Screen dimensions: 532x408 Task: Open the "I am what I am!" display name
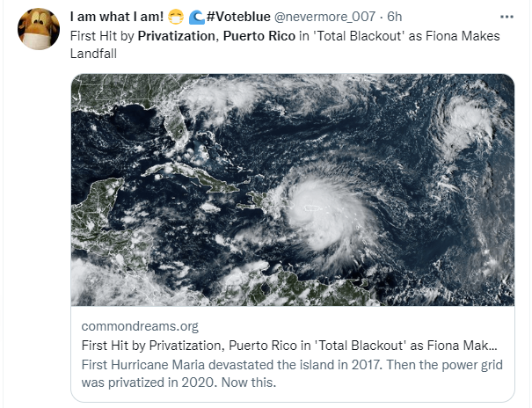pos(115,17)
